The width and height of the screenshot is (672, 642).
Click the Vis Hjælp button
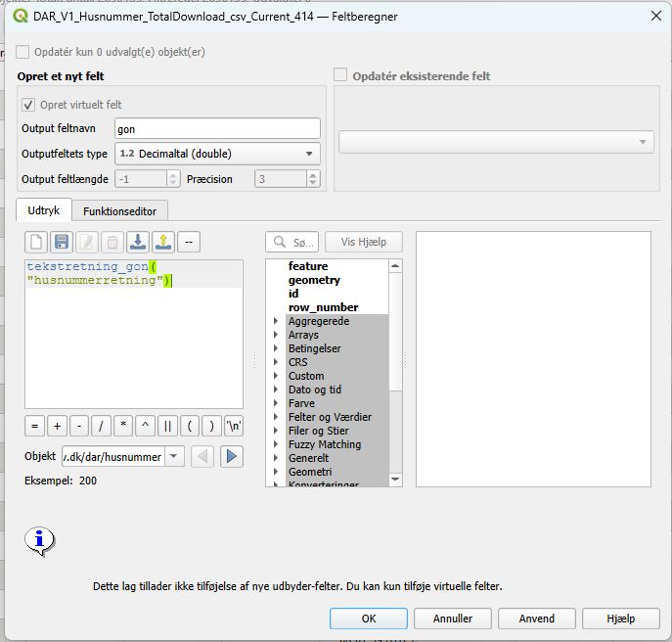pos(363,242)
